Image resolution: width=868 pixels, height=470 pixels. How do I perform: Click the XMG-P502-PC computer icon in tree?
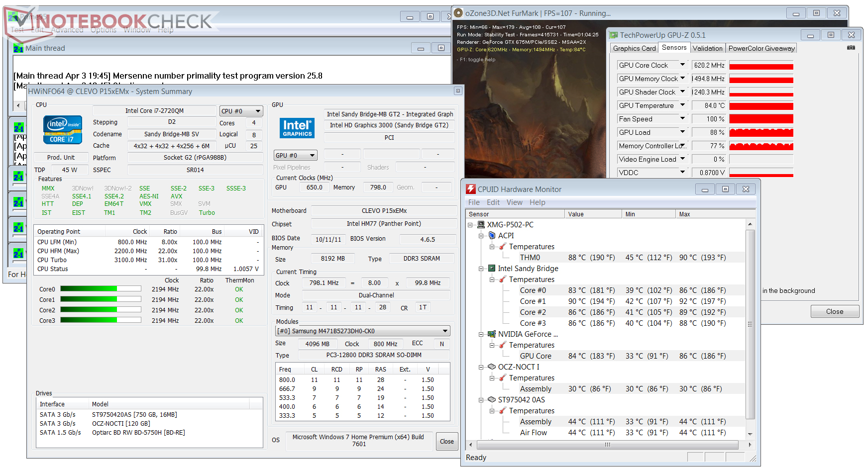click(x=481, y=225)
